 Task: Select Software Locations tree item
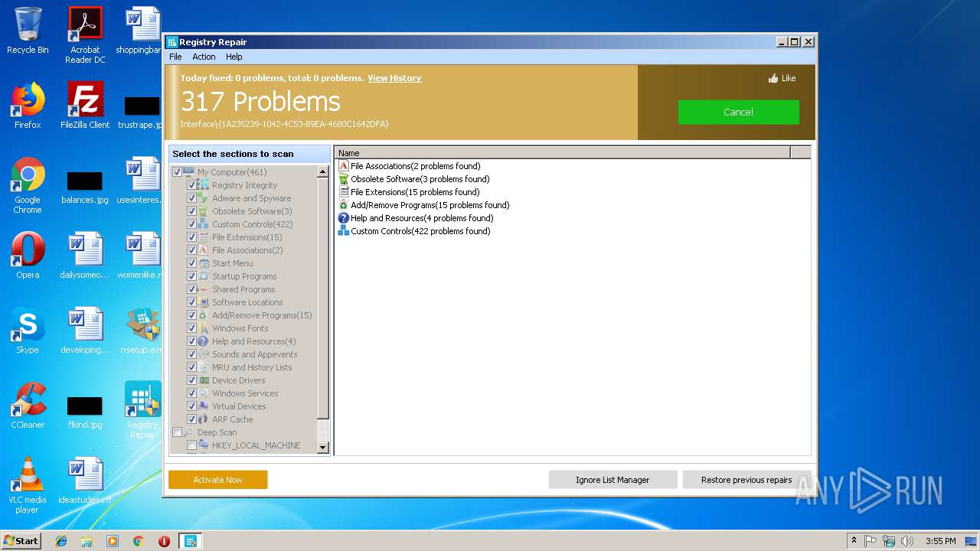pyautogui.click(x=247, y=302)
